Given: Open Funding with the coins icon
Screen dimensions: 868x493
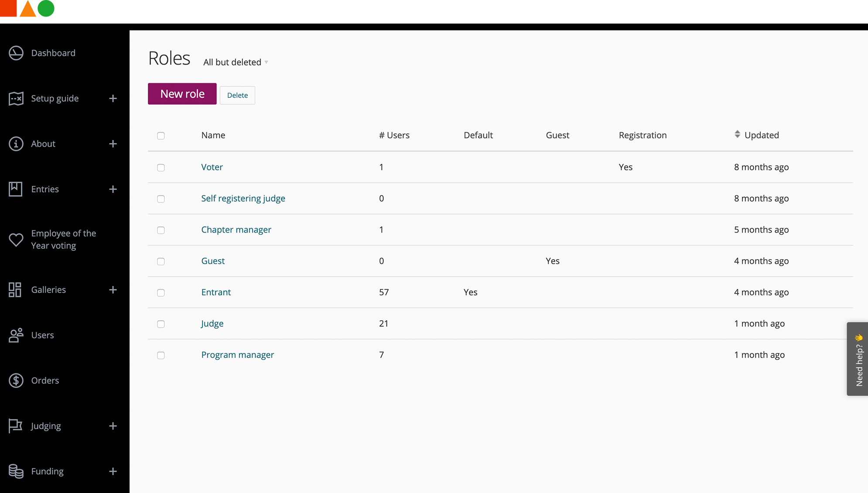Looking at the screenshot, I should (x=16, y=471).
